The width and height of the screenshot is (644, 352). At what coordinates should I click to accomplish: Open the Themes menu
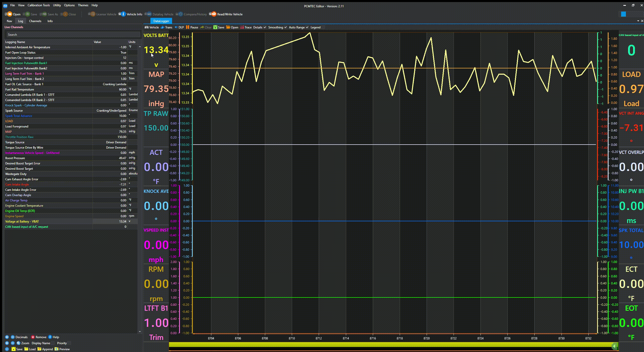[x=83, y=5]
